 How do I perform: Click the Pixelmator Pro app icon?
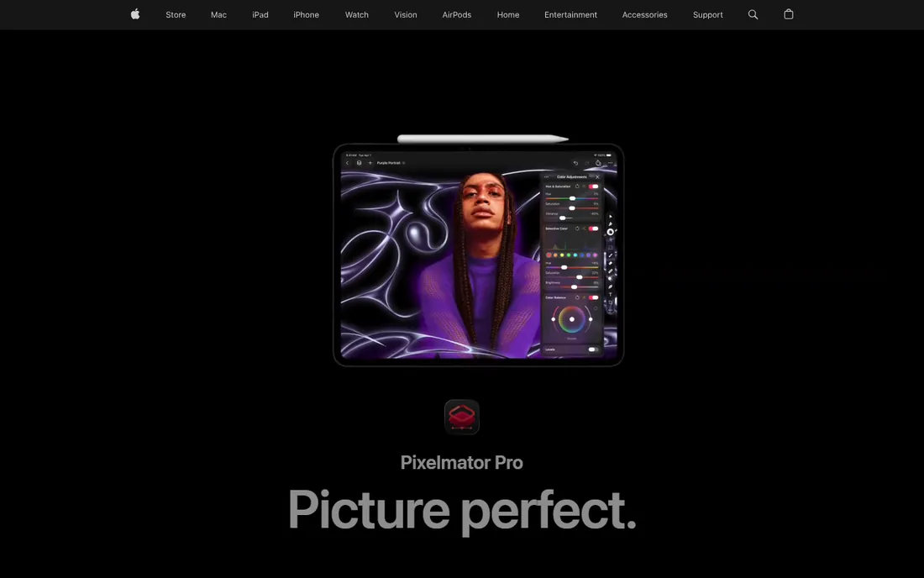[x=461, y=418]
